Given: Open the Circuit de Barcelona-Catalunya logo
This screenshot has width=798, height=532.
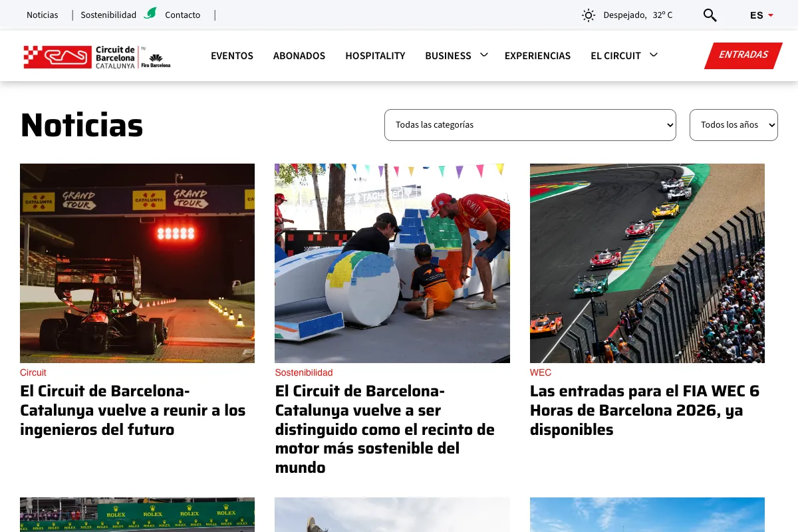Looking at the screenshot, I should click(x=79, y=57).
